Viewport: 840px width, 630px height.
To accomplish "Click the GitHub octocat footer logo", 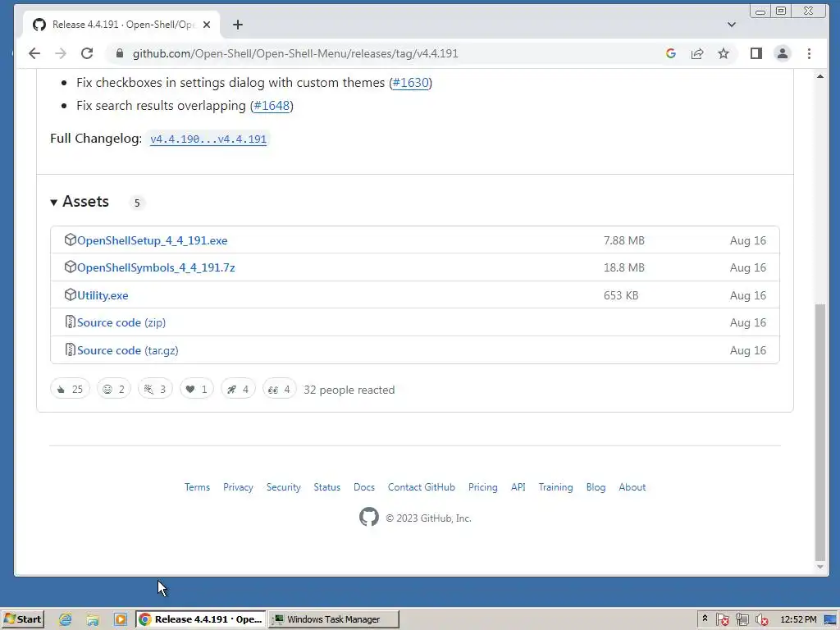I will (368, 517).
